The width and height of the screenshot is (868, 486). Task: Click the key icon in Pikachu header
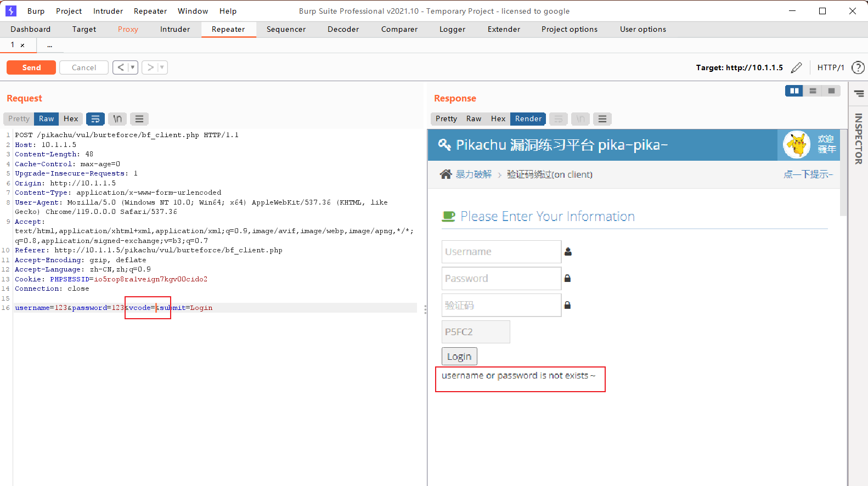click(444, 144)
